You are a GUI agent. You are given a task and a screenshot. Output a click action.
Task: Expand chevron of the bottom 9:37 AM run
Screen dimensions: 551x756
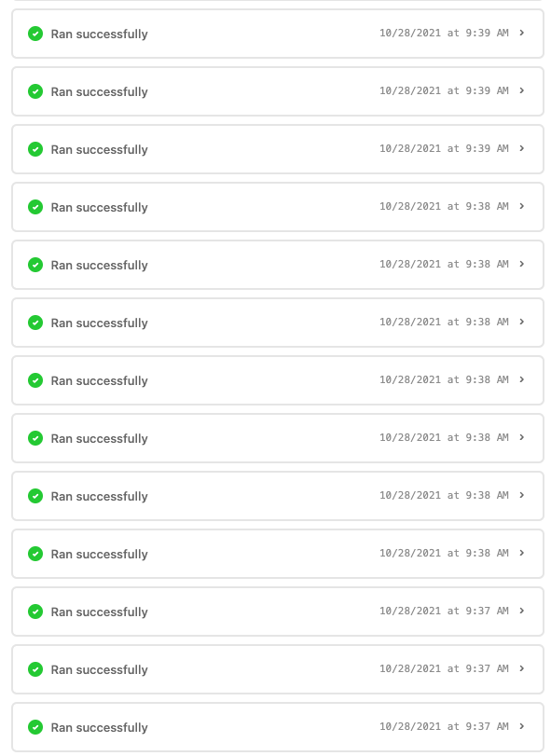pos(521,726)
